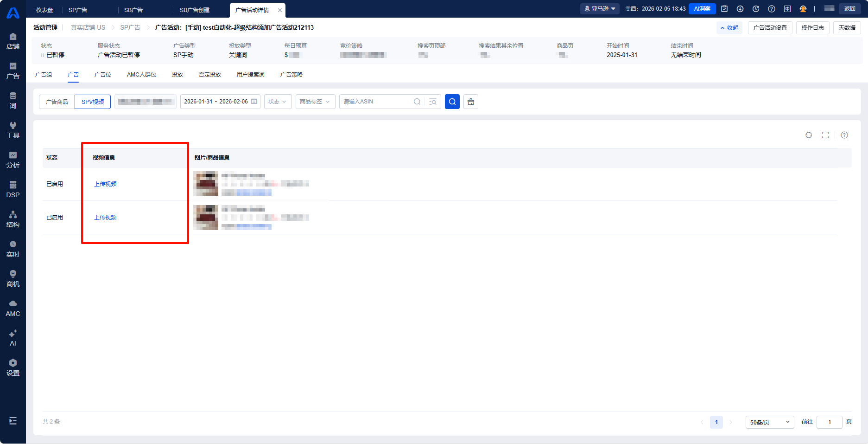This screenshot has height=444, width=868.
Task: Open the 否定投放 tab
Action: (x=209, y=75)
